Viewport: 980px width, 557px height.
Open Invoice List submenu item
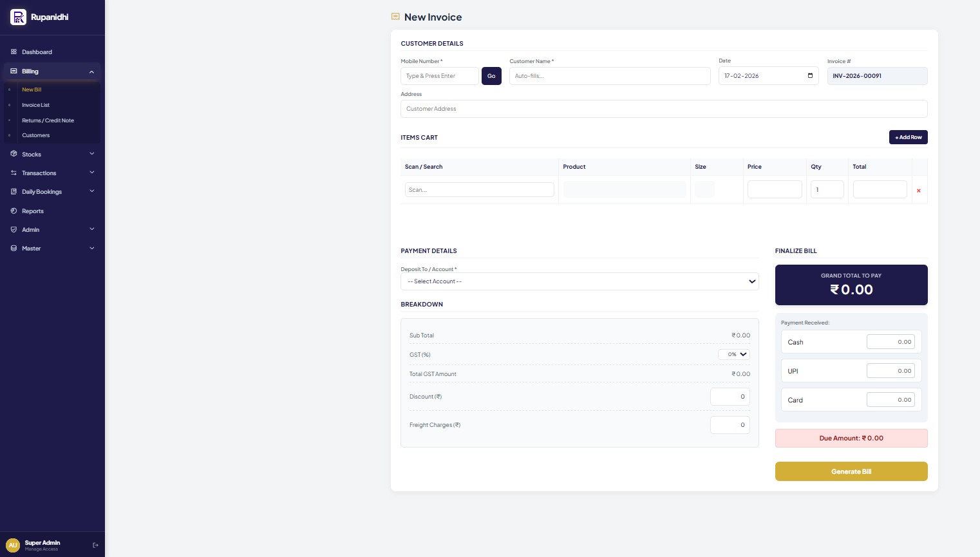click(x=35, y=105)
